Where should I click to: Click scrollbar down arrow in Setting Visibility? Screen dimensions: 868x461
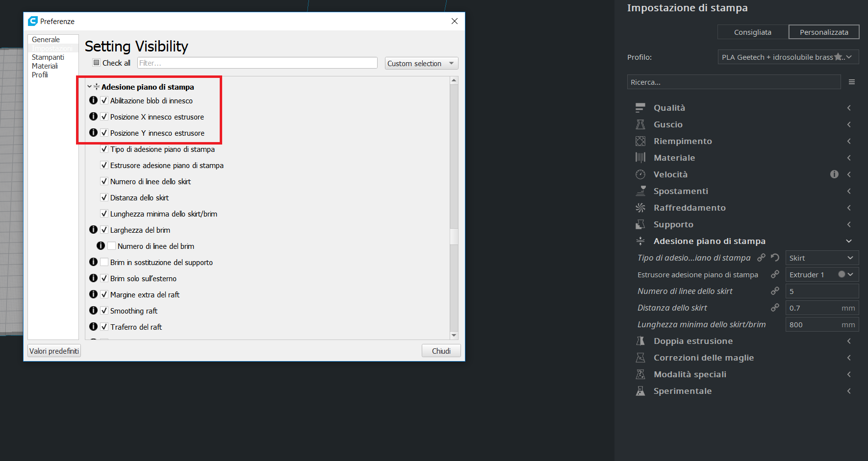point(454,336)
